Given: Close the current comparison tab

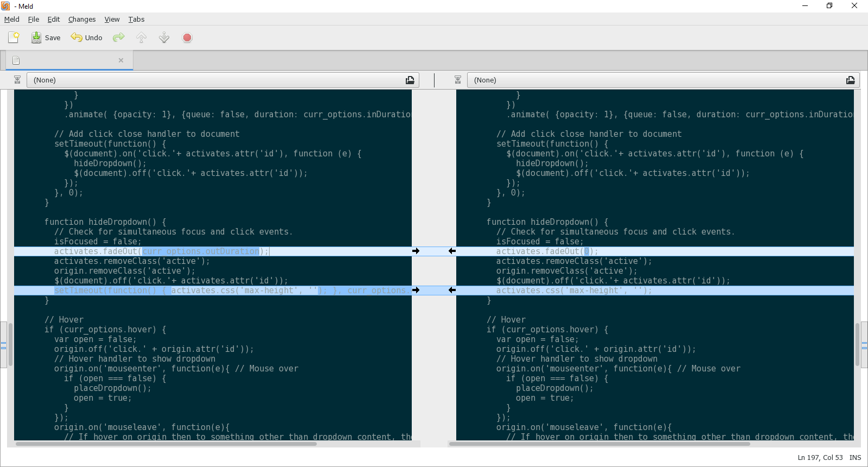Looking at the screenshot, I should pos(121,60).
